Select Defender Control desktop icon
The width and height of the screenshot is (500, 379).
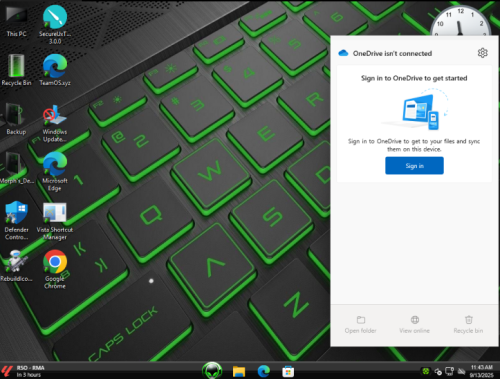[16, 221]
